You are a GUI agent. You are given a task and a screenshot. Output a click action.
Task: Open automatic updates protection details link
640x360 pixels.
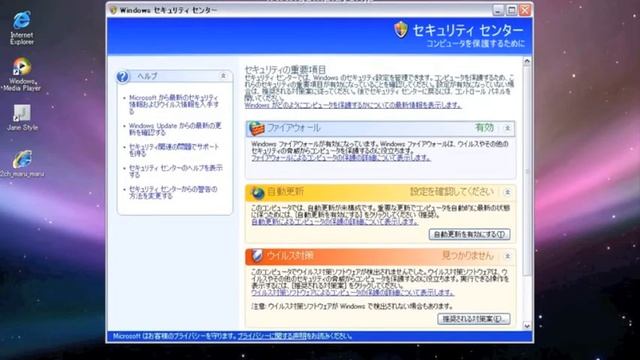335,222
